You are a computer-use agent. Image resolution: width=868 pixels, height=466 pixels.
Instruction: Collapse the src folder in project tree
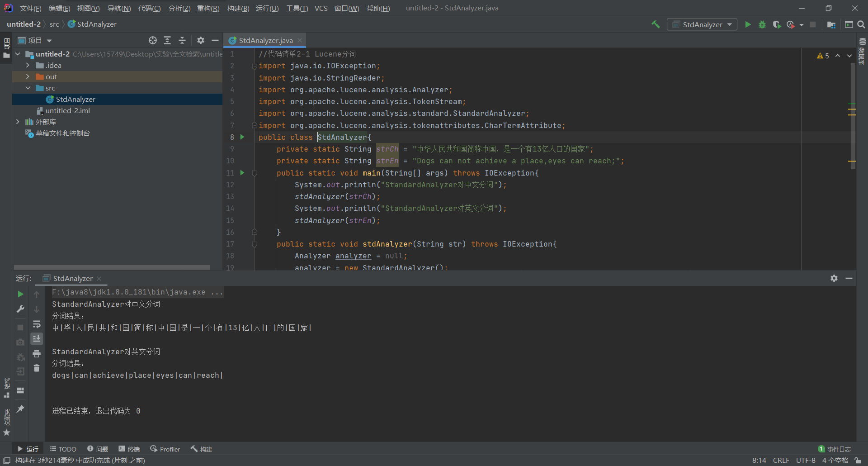pyautogui.click(x=28, y=88)
